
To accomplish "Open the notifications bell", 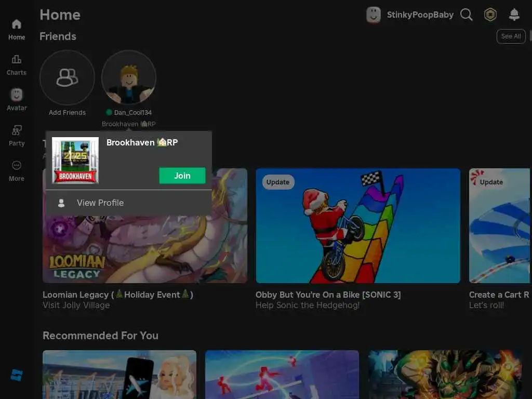I will pos(514,15).
